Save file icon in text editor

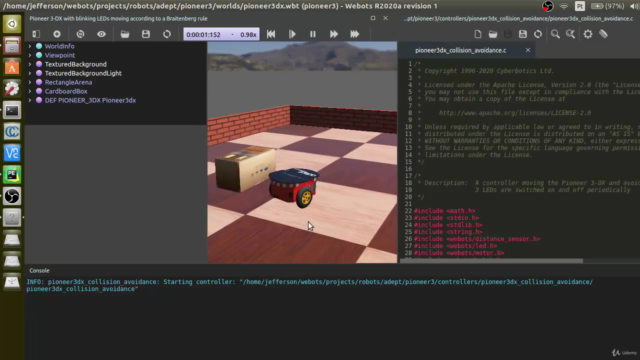(508, 34)
